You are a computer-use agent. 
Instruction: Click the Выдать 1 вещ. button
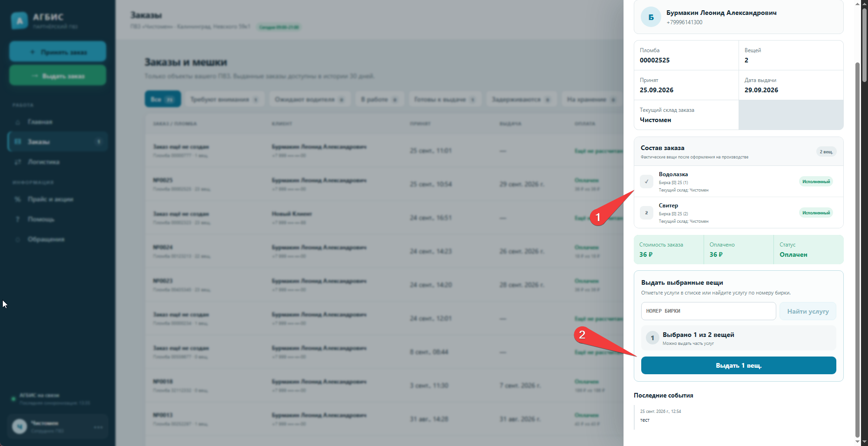739,365
